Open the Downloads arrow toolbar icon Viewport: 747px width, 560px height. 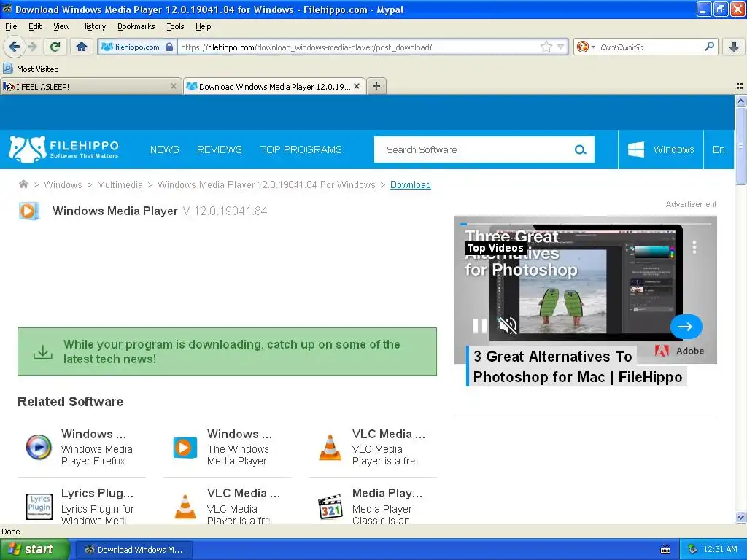point(734,47)
